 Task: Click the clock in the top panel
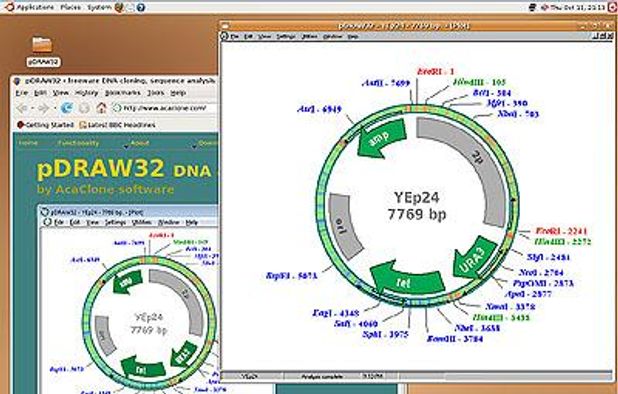577,7
